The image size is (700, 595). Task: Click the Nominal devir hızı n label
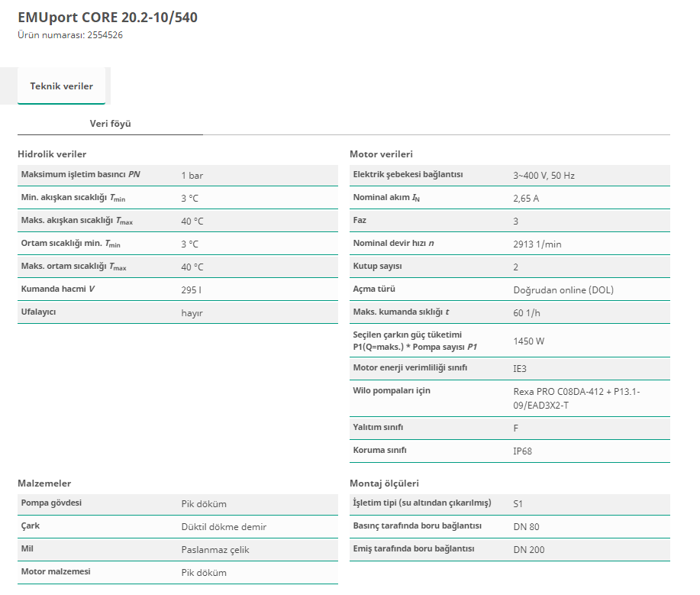[393, 243]
